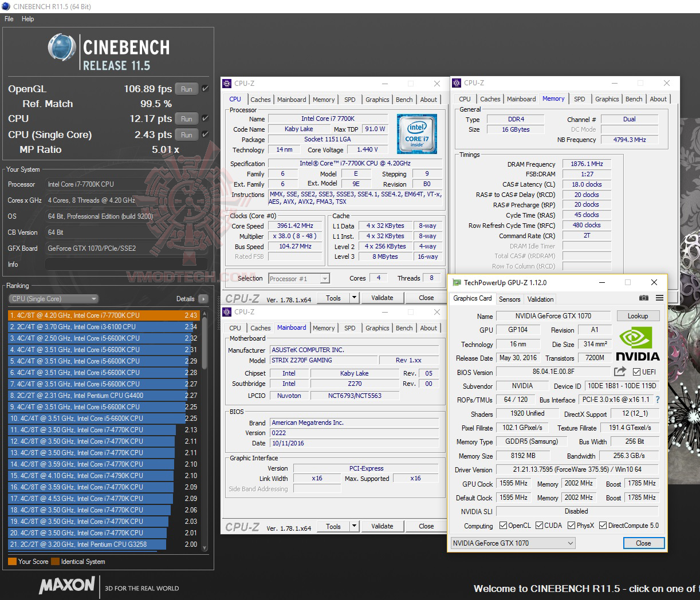Click the Bus Interface question mark icon
Image resolution: width=700 pixels, height=600 pixels.
click(x=658, y=400)
